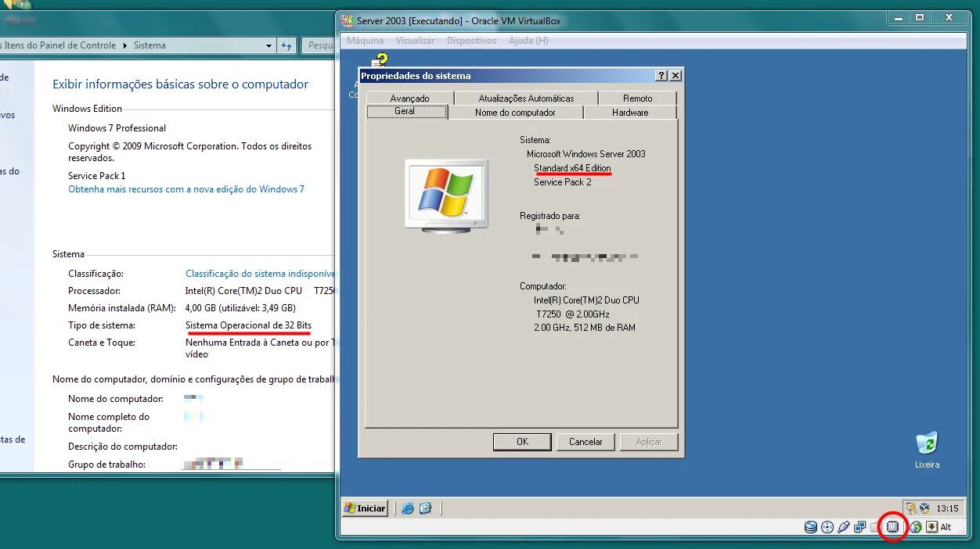Viewport: 980px width, 549px height.
Task: Click the VirtualBox window title bar icon
Action: pos(348,20)
